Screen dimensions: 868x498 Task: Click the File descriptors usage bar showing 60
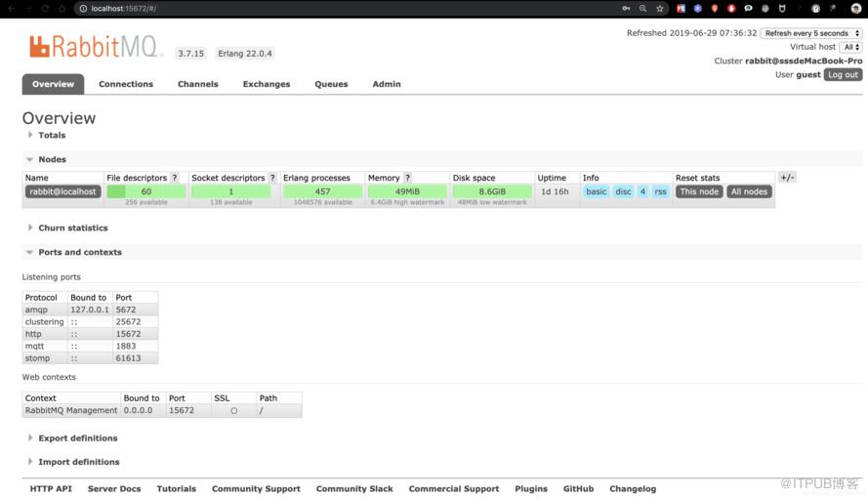146,191
